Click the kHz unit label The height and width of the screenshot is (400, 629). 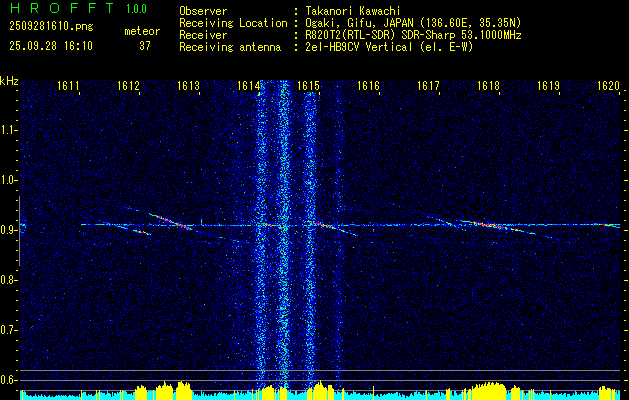[9, 81]
